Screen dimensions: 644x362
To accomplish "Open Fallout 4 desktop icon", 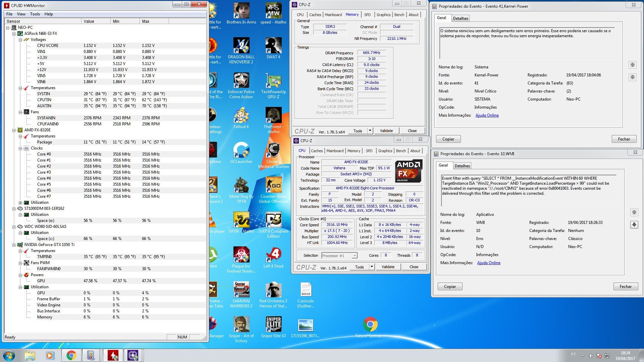I will (241, 118).
